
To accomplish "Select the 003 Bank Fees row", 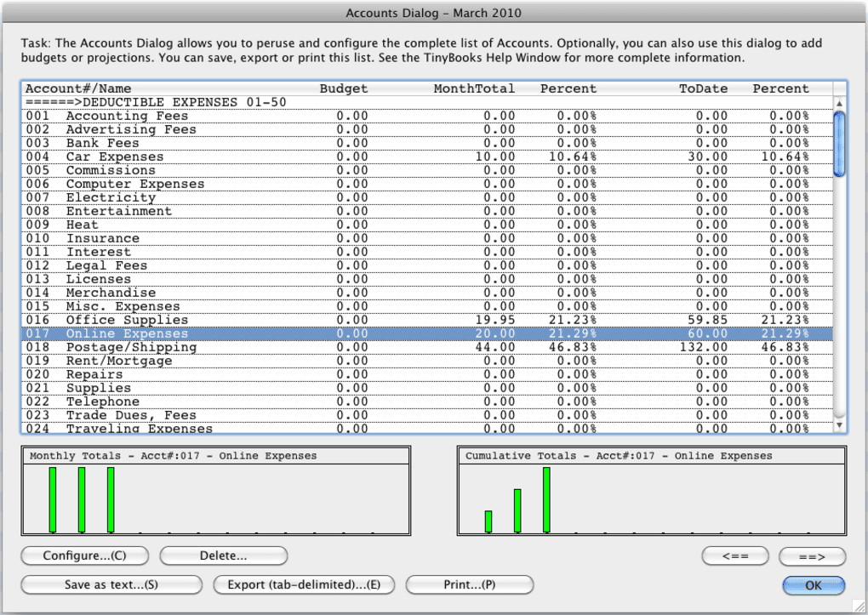I will point(427,143).
